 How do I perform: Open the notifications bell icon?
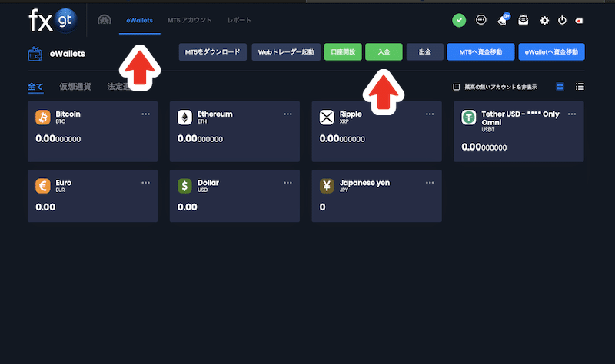pyautogui.click(x=504, y=20)
